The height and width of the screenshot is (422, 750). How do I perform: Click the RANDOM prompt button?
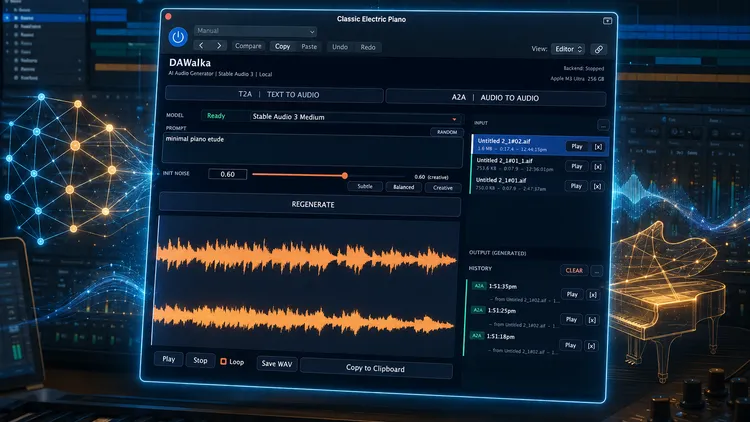coord(447,132)
